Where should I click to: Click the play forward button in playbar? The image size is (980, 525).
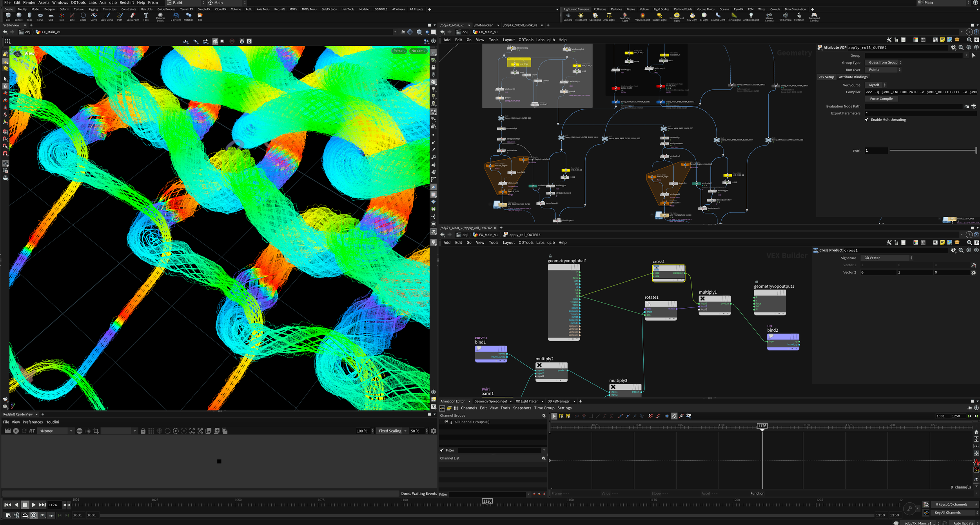[x=33, y=505]
